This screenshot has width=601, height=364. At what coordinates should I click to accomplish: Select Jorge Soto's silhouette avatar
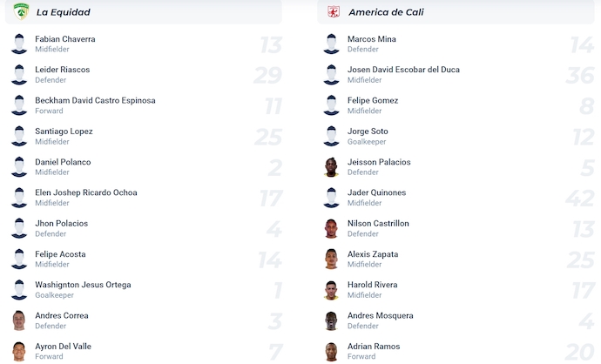[x=332, y=136]
